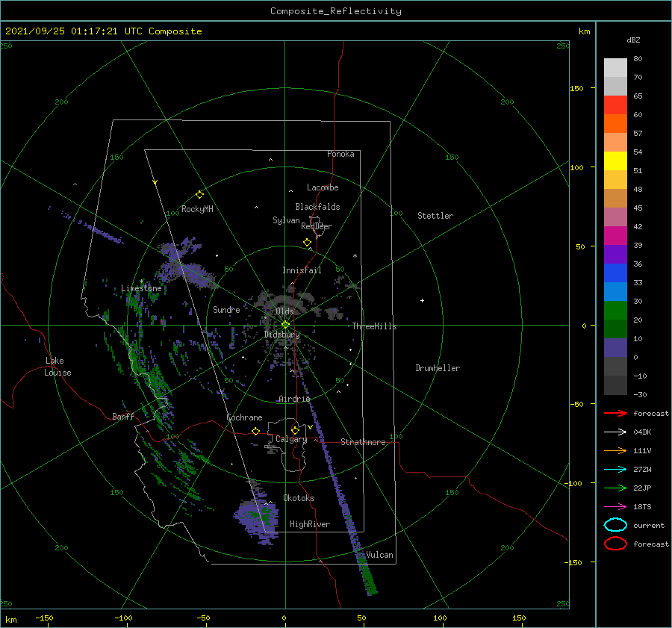
Task: Click the red forecast ellipse legend icon
Action: 615,544
